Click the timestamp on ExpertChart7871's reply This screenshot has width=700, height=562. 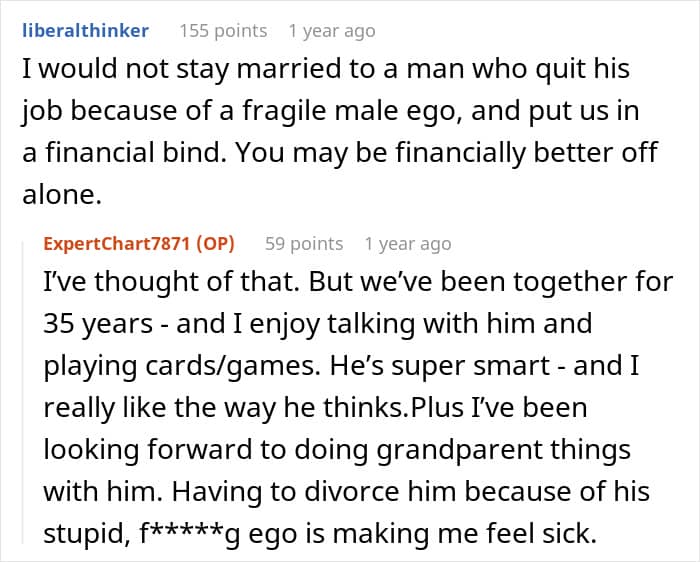coord(408,244)
